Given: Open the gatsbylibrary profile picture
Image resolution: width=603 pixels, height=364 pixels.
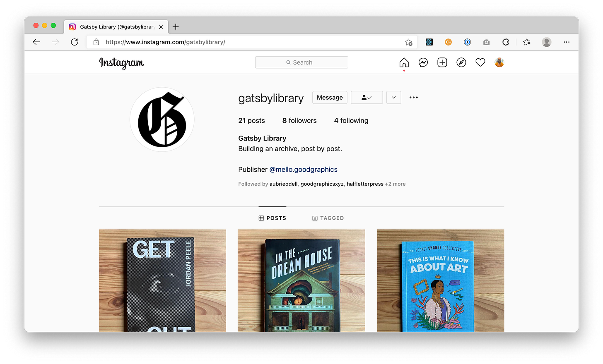Looking at the screenshot, I should [x=162, y=120].
